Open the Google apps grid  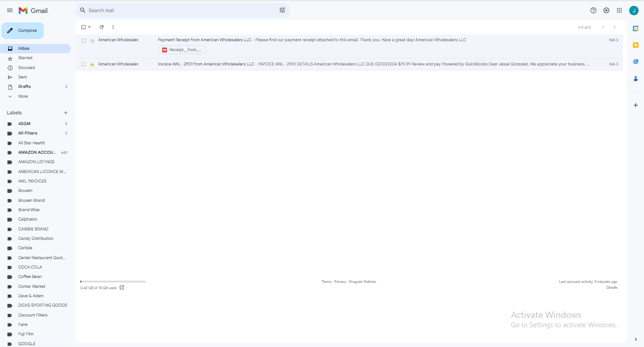619,10
